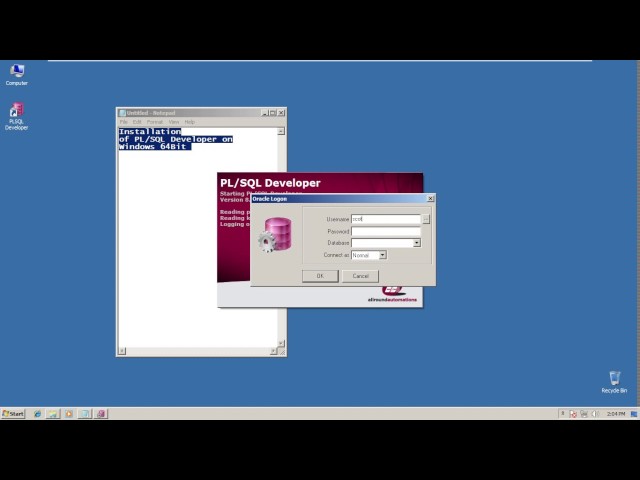640x480 pixels.
Task: Open the media player taskbar icon
Action: 69,413
